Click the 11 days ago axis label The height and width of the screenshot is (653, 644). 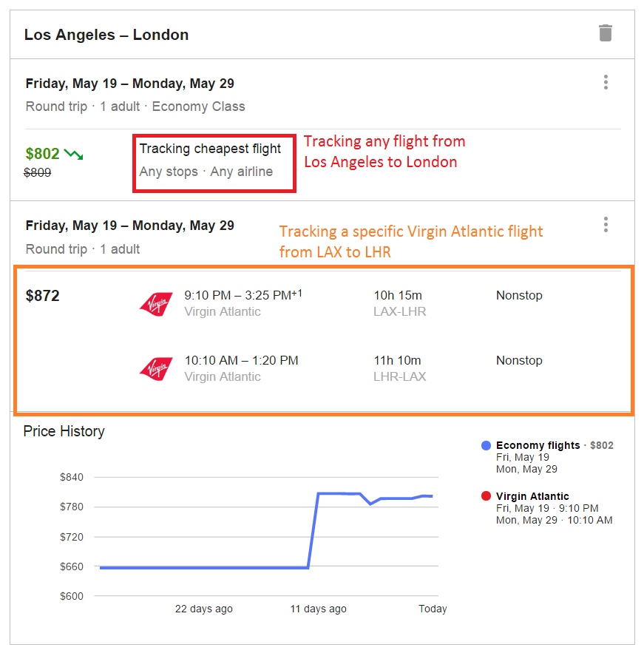[x=319, y=609]
